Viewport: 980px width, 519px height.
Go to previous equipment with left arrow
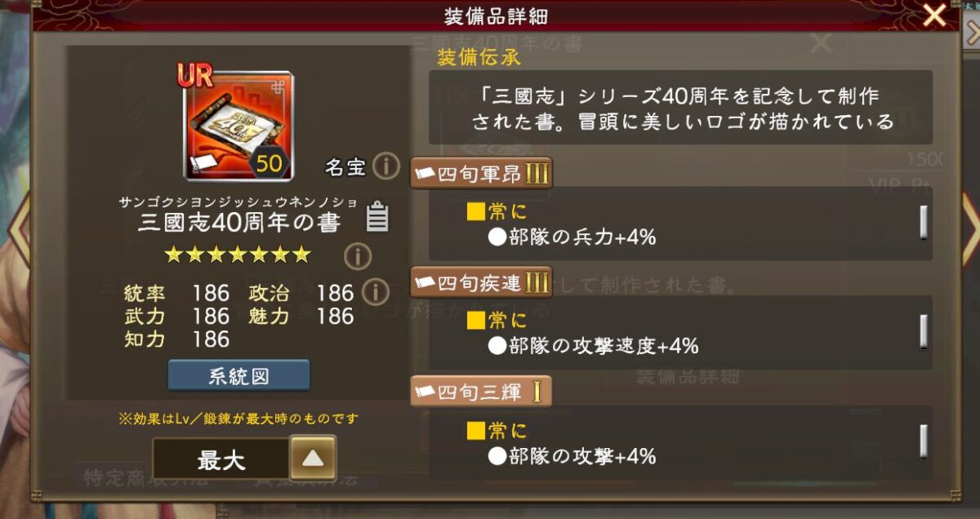[19, 228]
